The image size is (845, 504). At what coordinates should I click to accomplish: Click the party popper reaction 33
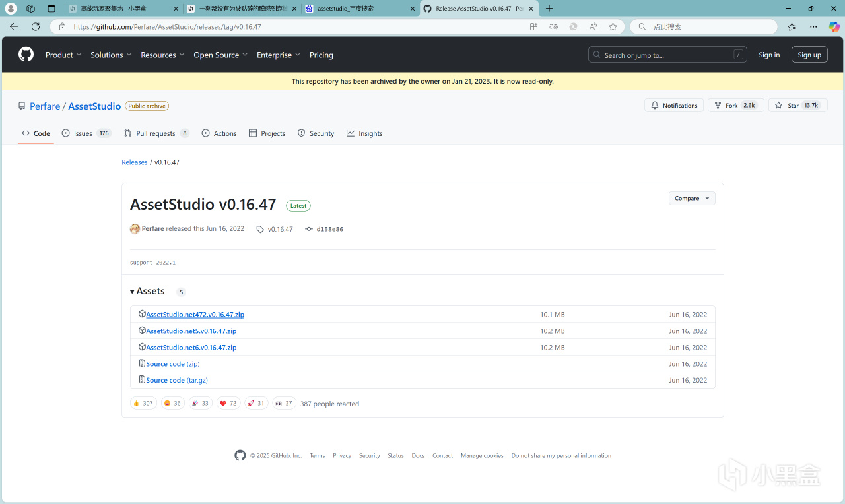[200, 403]
